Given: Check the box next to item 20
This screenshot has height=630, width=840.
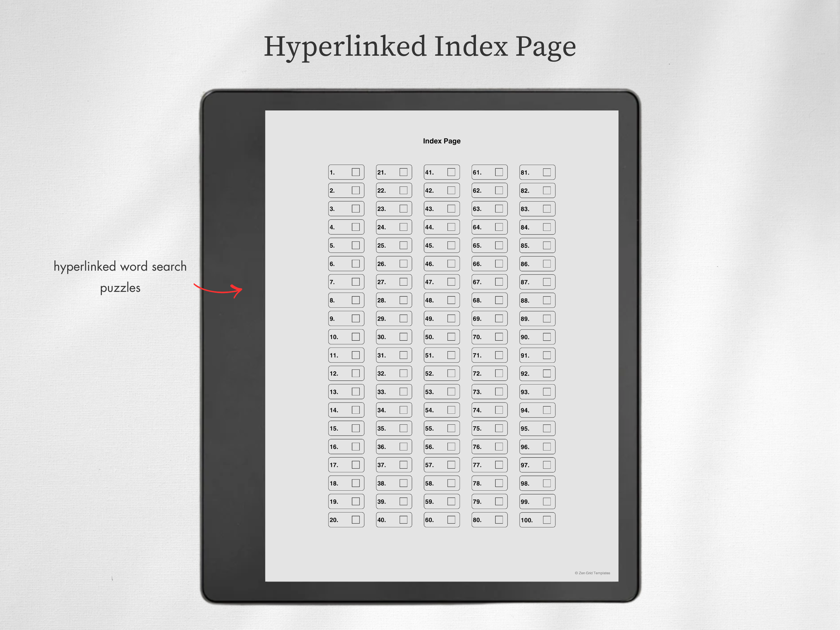Looking at the screenshot, I should [x=355, y=519].
